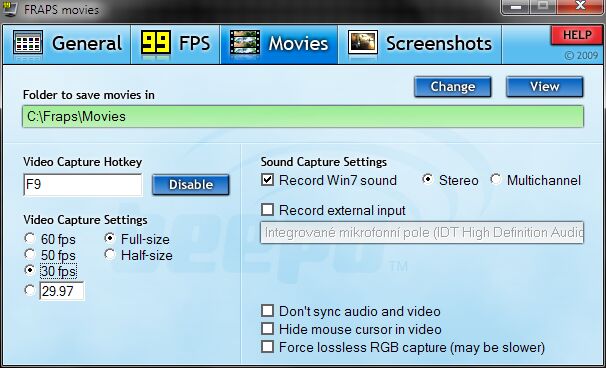This screenshot has height=368, width=606.
Task: Open the FPS tab
Action: pos(176,44)
